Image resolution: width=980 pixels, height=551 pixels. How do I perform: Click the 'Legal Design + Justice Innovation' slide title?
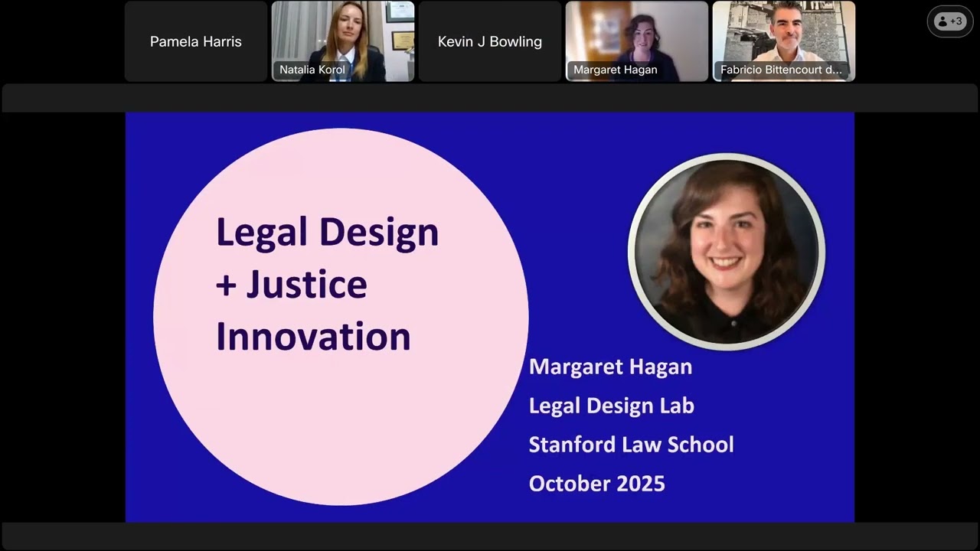(x=327, y=284)
